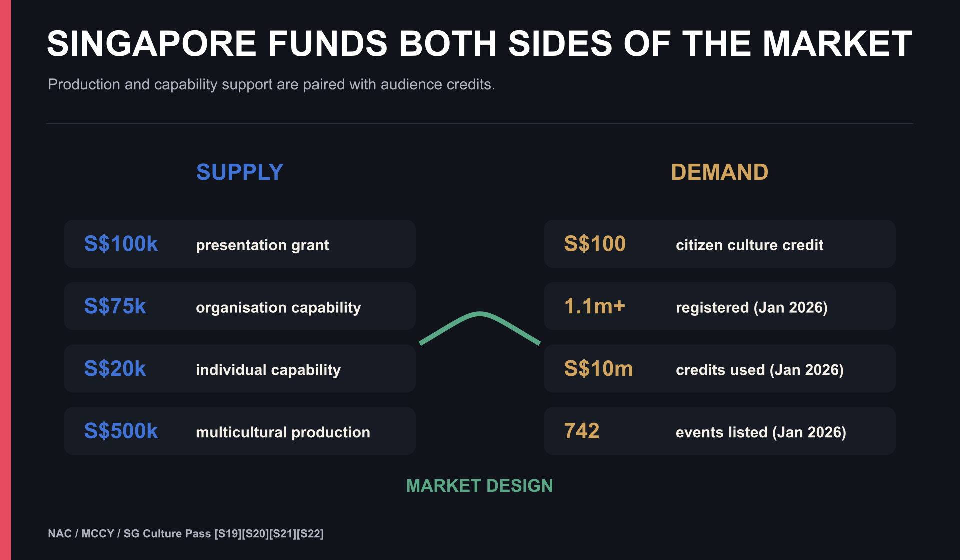Click the horizontal divider line under subtitle

(x=480, y=124)
